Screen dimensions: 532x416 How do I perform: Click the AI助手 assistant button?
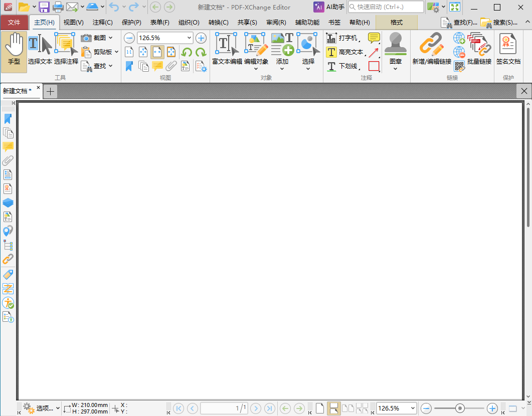pyautogui.click(x=329, y=7)
